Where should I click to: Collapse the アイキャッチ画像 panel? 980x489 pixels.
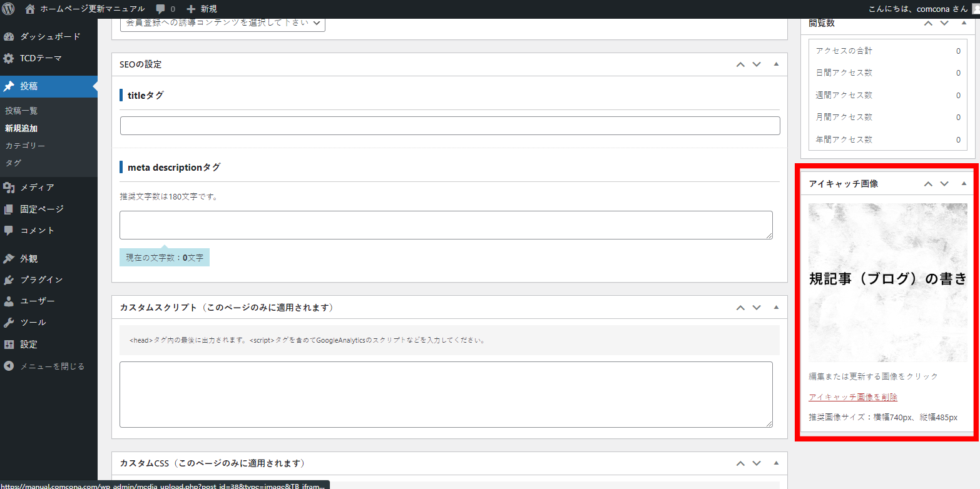click(x=964, y=184)
